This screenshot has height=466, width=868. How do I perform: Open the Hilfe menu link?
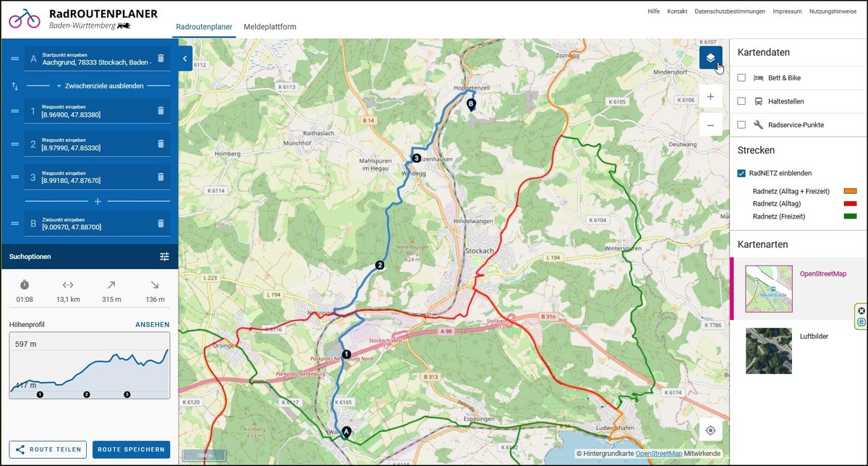coord(653,12)
